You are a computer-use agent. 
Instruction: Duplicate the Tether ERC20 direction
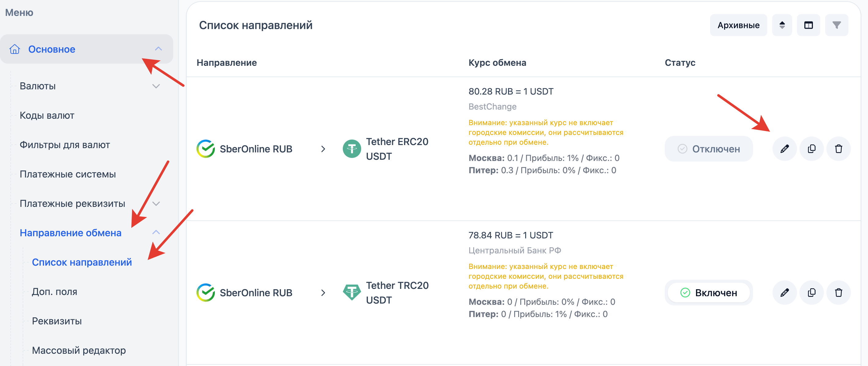(811, 149)
